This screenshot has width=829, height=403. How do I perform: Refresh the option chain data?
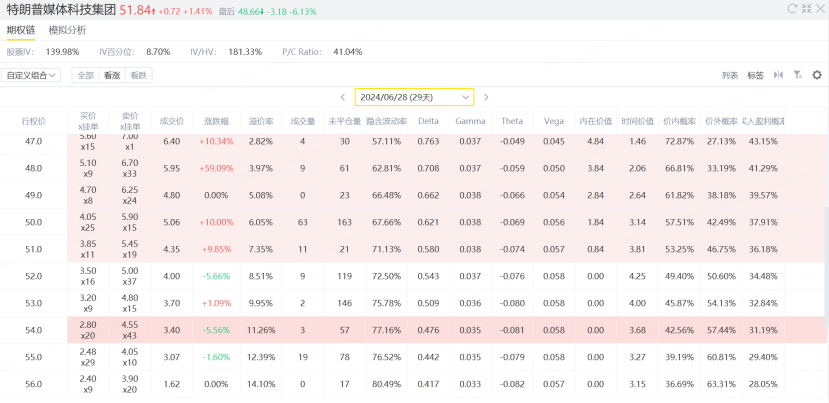point(792,8)
